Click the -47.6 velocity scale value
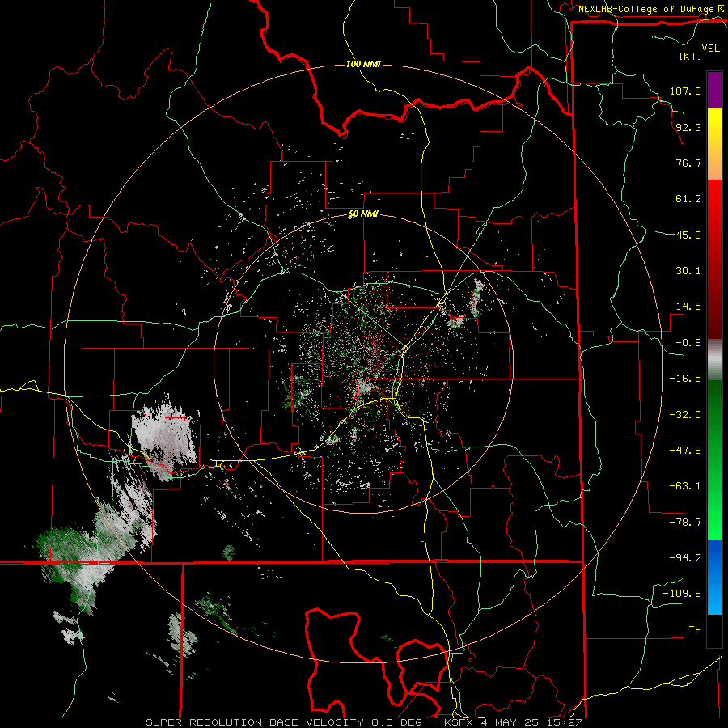Viewport: 728px width, 728px height. coord(685,451)
